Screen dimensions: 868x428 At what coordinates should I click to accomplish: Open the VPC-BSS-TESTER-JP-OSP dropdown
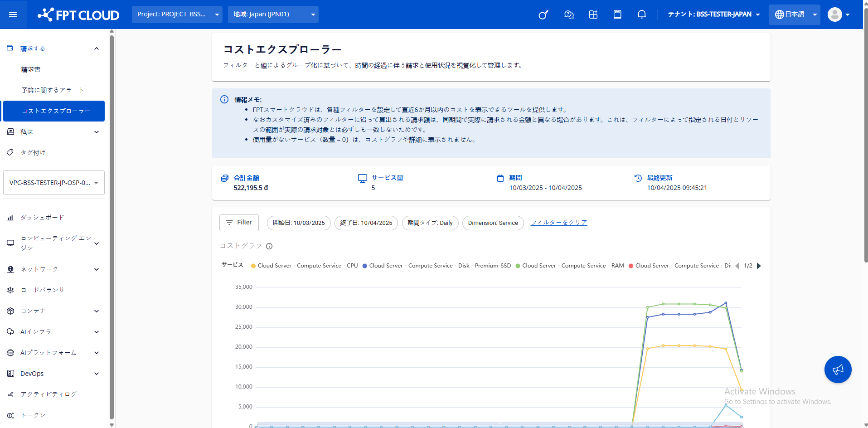(x=54, y=183)
